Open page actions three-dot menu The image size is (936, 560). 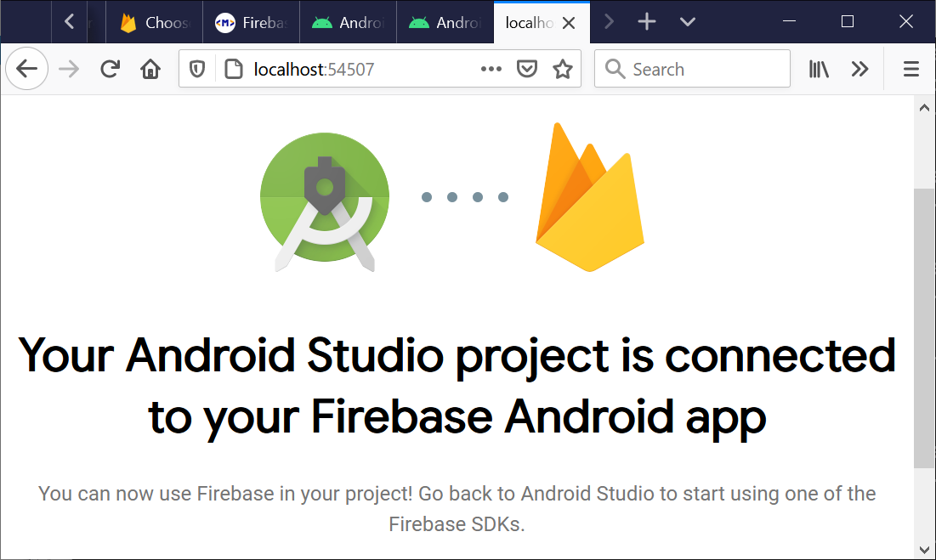491,70
